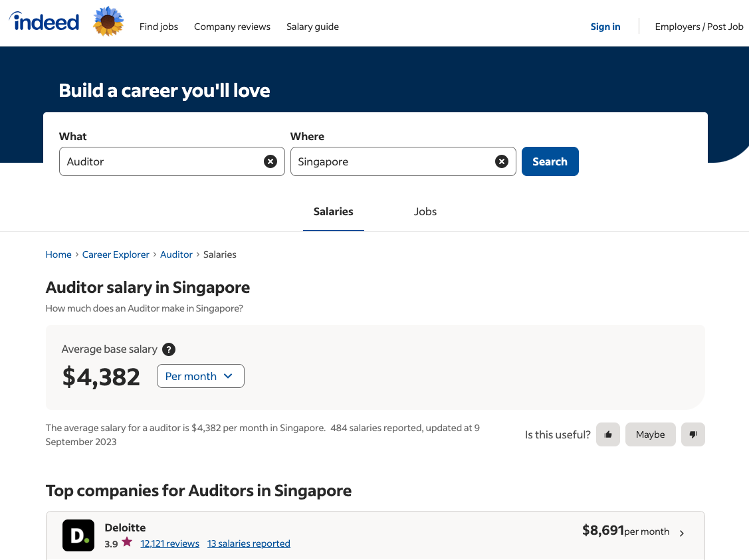Open Employers / Post Job
The height and width of the screenshot is (560, 749).
click(x=699, y=27)
